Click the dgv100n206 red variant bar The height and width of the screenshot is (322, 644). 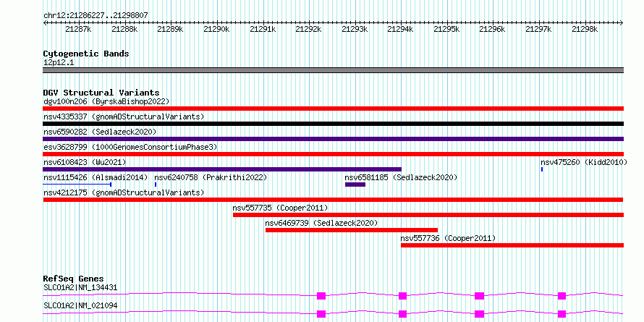click(x=333, y=109)
